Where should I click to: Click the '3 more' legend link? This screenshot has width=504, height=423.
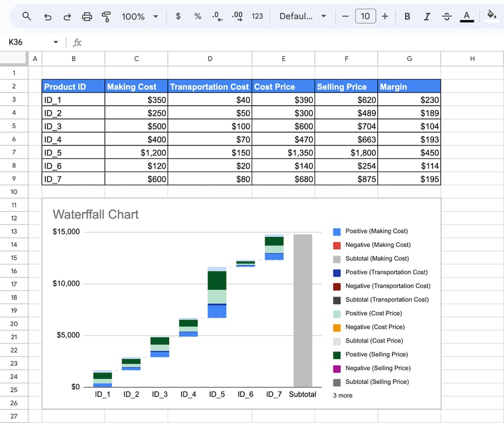coord(343,395)
